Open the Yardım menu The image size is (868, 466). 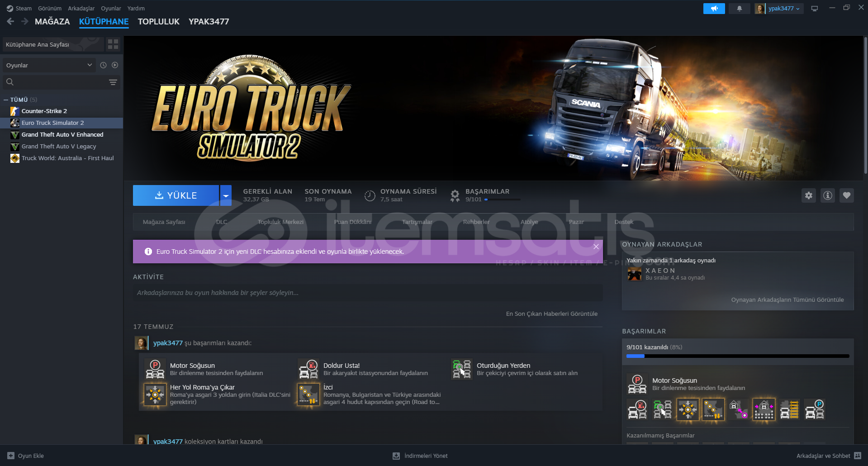click(x=136, y=8)
